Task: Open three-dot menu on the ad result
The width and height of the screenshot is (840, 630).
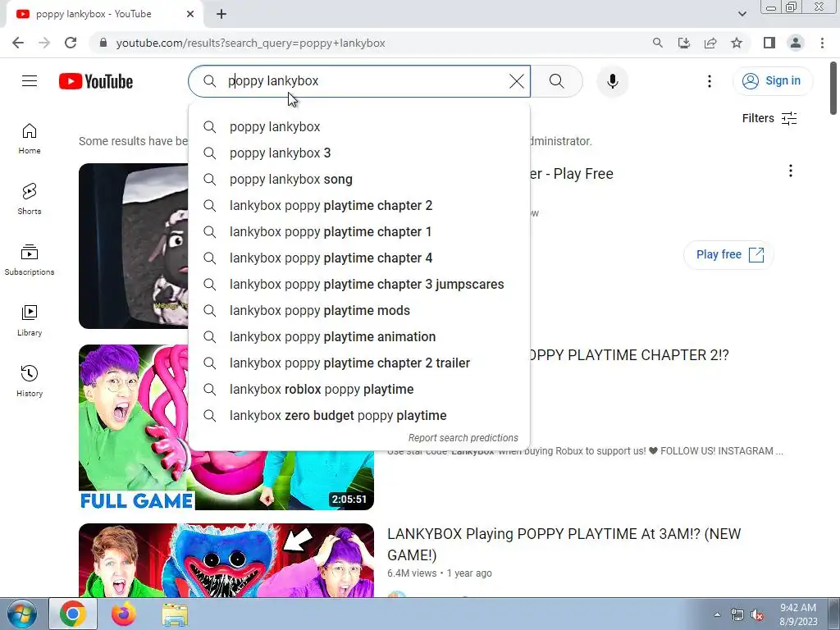Action: click(x=790, y=171)
